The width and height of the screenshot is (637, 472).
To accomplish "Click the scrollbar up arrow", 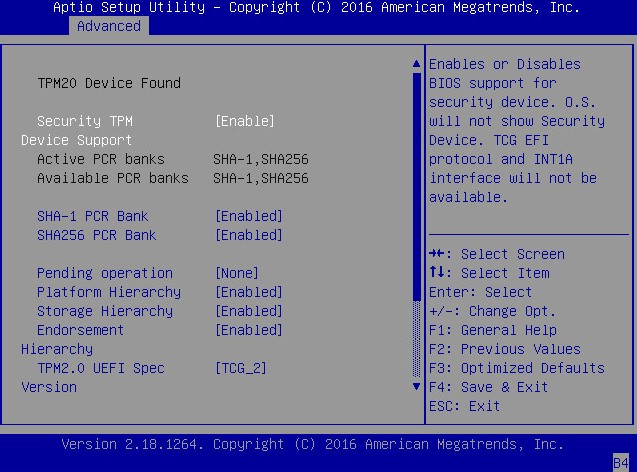I will (416, 64).
